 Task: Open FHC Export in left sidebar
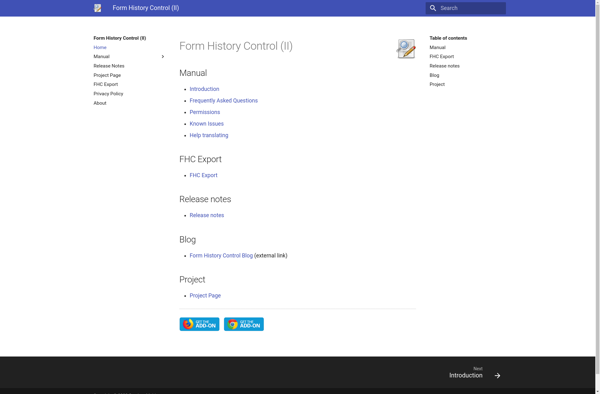pos(106,85)
